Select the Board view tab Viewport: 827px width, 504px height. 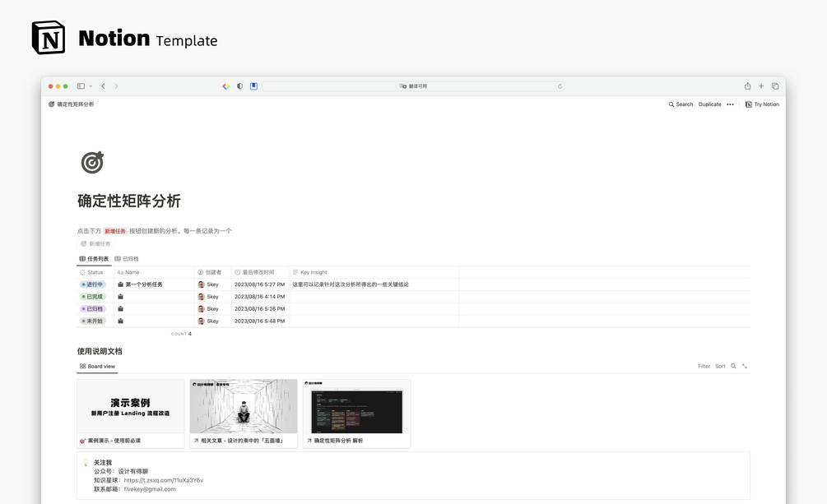tap(97, 367)
